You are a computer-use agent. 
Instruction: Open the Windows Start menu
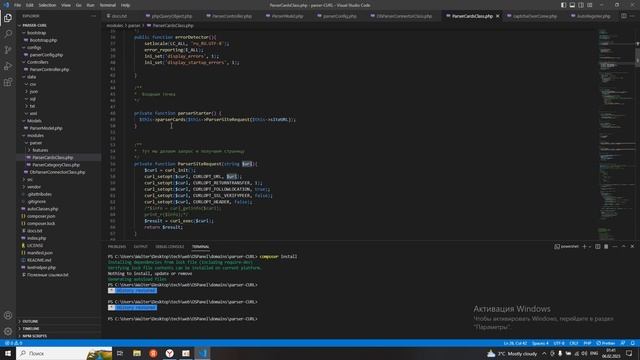click(8, 353)
